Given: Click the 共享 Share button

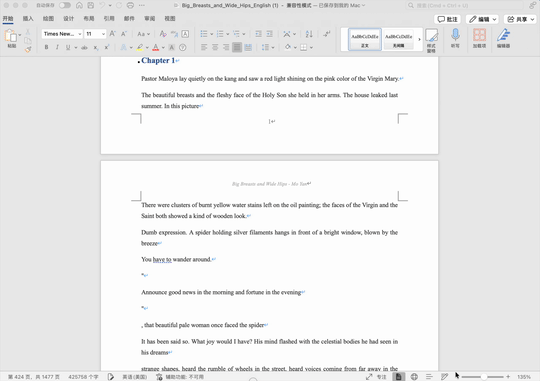Looking at the screenshot, I should (x=521, y=19).
